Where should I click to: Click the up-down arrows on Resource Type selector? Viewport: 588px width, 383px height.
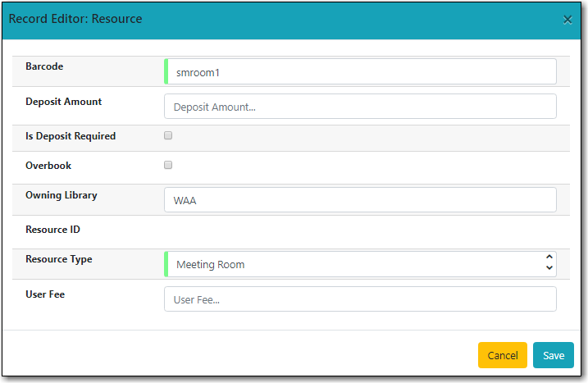(549, 264)
